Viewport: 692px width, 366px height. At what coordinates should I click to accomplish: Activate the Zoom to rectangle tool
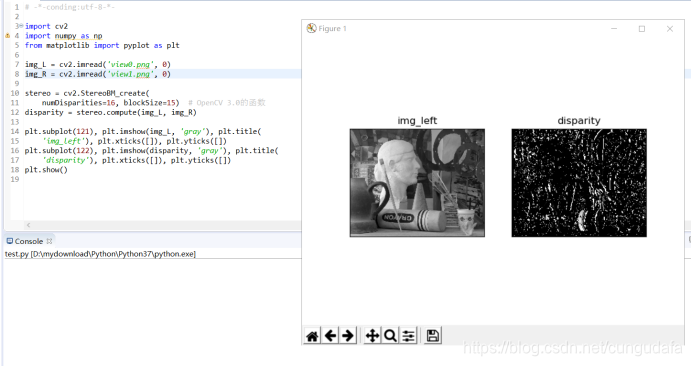point(390,336)
